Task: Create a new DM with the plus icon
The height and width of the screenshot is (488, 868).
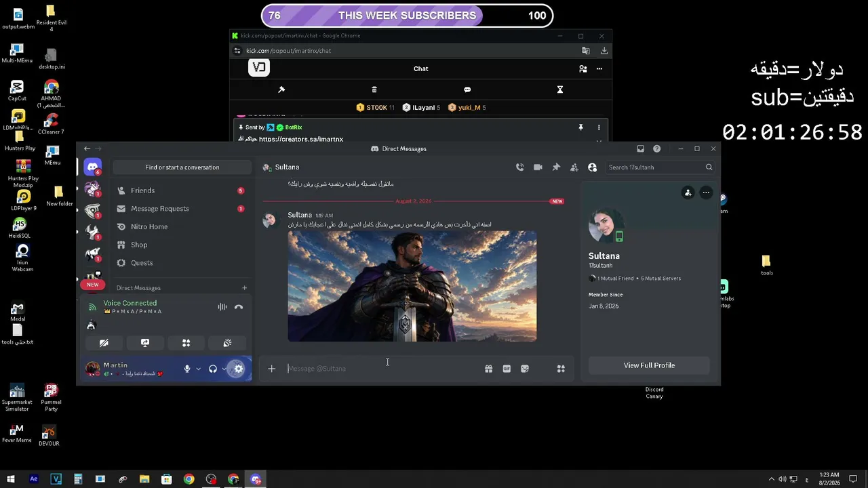Action: (x=245, y=288)
